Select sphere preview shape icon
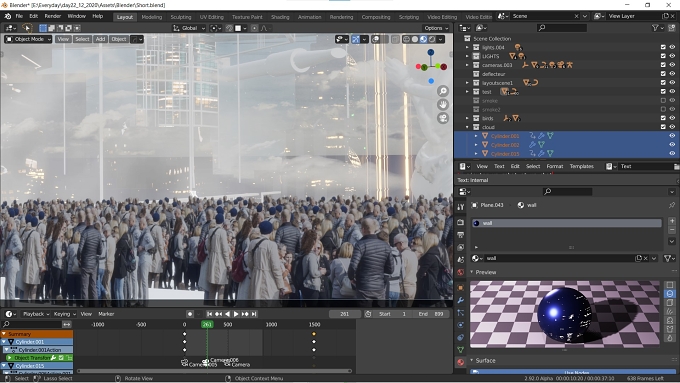The height and width of the screenshot is (383, 680). [670, 294]
